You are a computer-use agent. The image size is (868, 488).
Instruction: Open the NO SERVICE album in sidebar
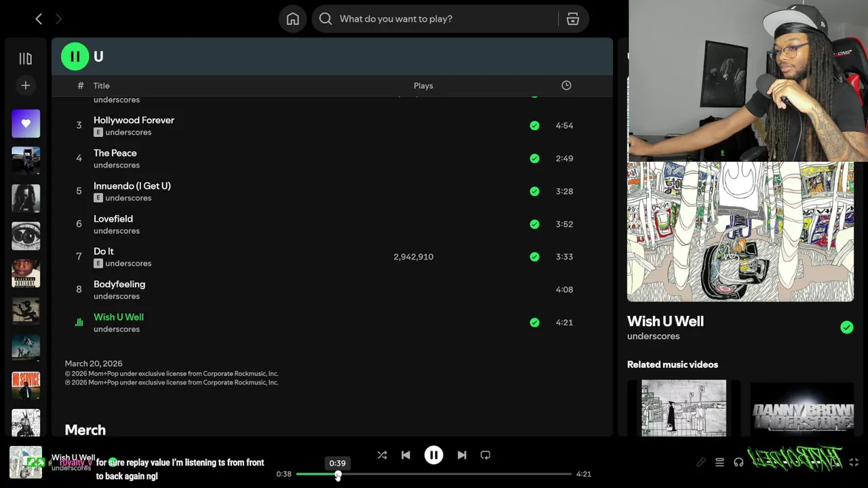point(26,386)
